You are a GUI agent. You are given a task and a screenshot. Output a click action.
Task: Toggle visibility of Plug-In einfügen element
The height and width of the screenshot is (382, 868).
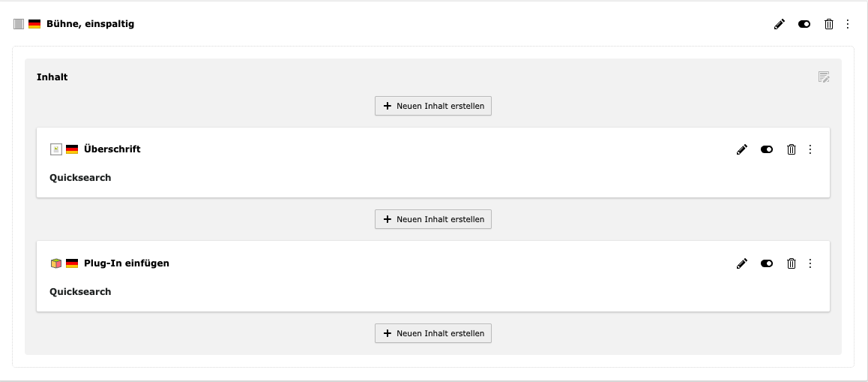click(767, 263)
